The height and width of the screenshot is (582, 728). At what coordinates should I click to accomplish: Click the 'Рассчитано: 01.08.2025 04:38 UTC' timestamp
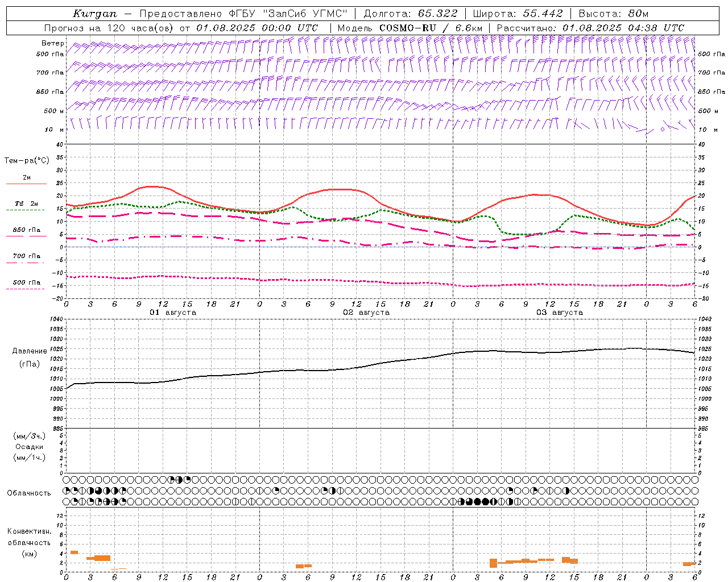(590, 28)
